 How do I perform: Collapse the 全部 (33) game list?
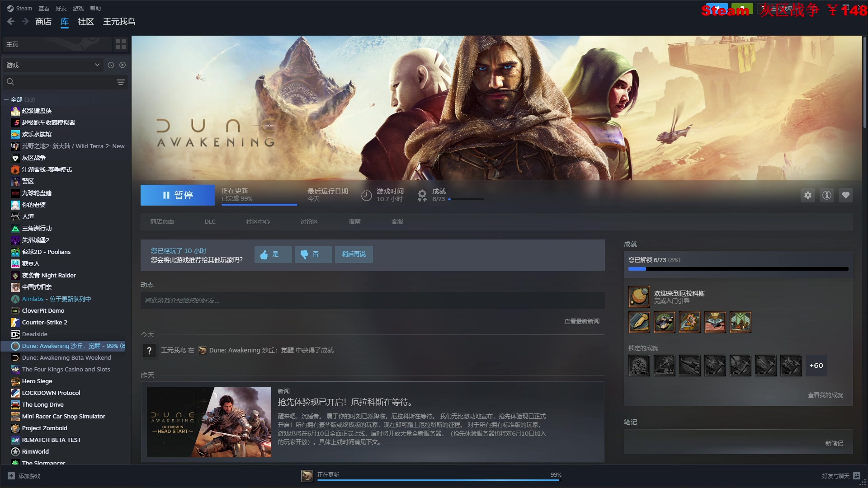click(6, 100)
